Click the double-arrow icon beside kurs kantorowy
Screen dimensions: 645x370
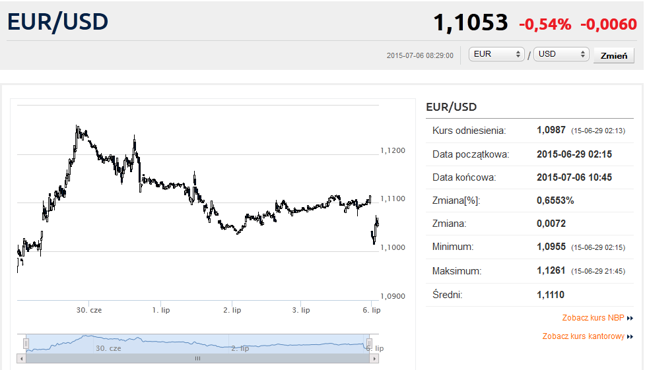[630, 337]
